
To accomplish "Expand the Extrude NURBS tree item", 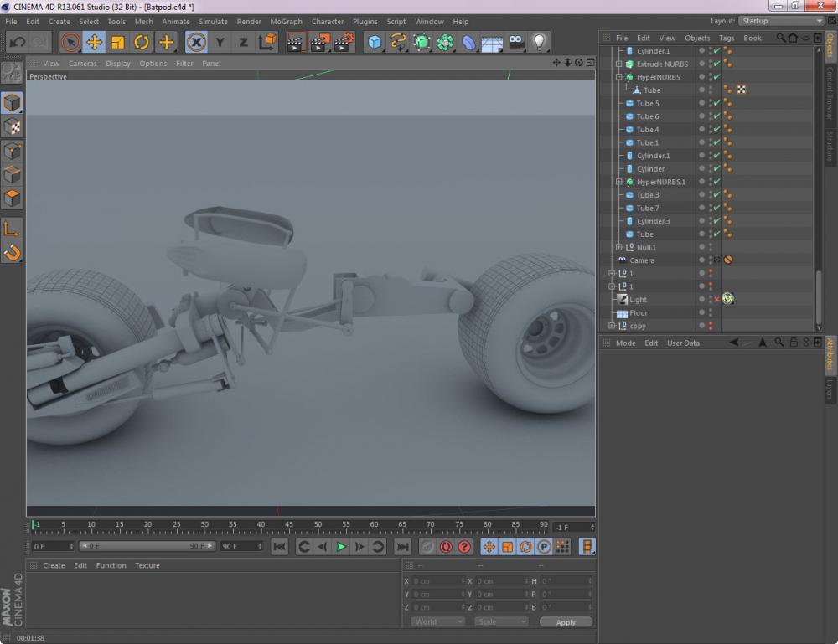I will [x=619, y=64].
